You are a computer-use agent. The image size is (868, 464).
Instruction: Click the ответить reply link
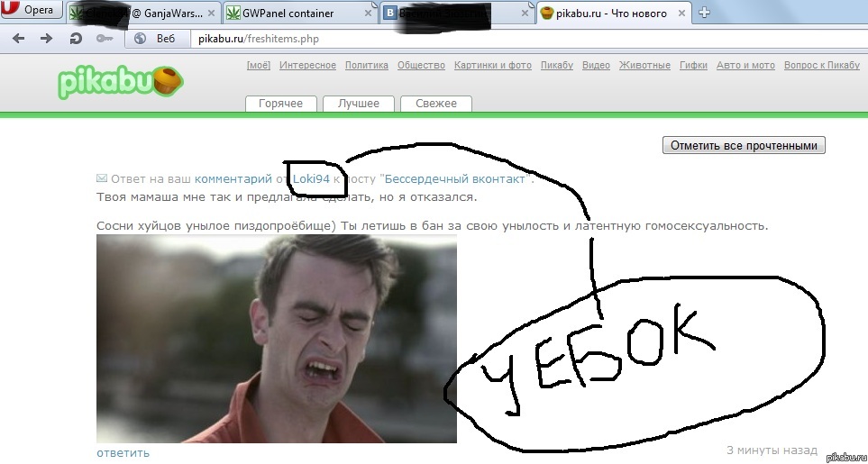pyautogui.click(x=123, y=452)
